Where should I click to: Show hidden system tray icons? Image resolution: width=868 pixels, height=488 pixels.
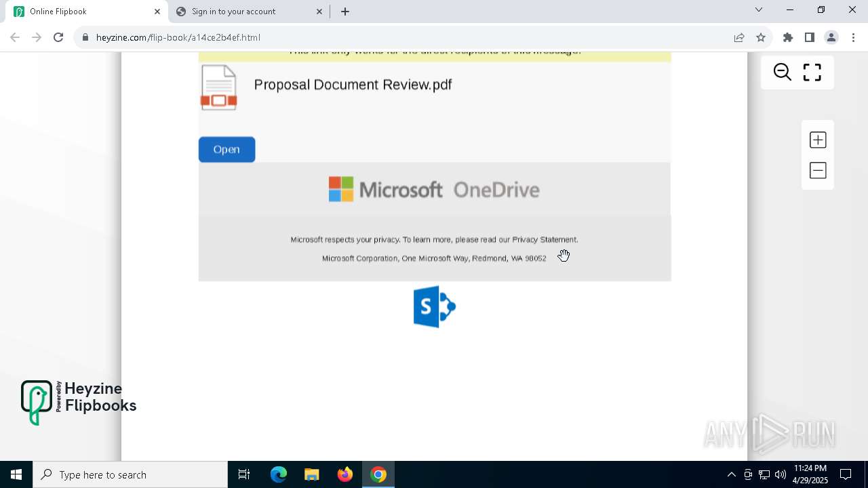(x=732, y=474)
